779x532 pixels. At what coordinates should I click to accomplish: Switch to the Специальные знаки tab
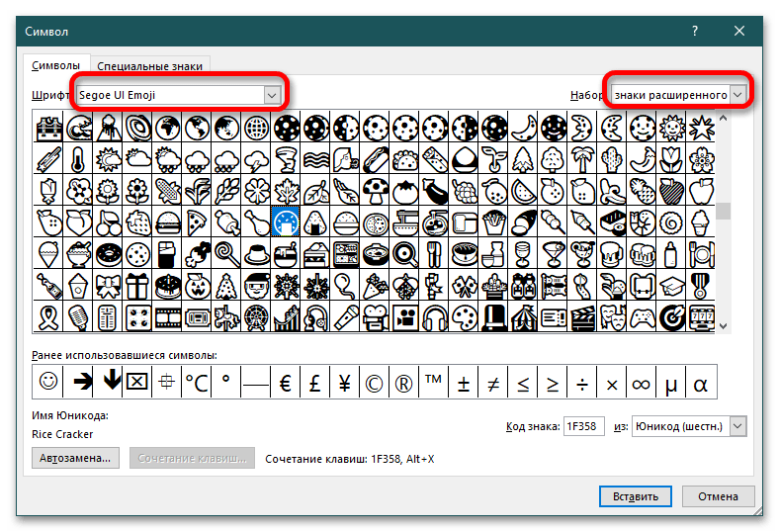(150, 66)
